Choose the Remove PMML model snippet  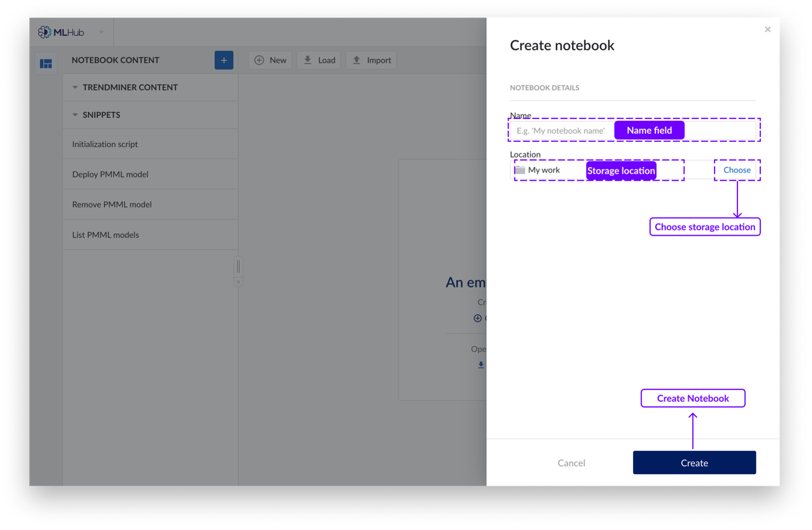(112, 205)
